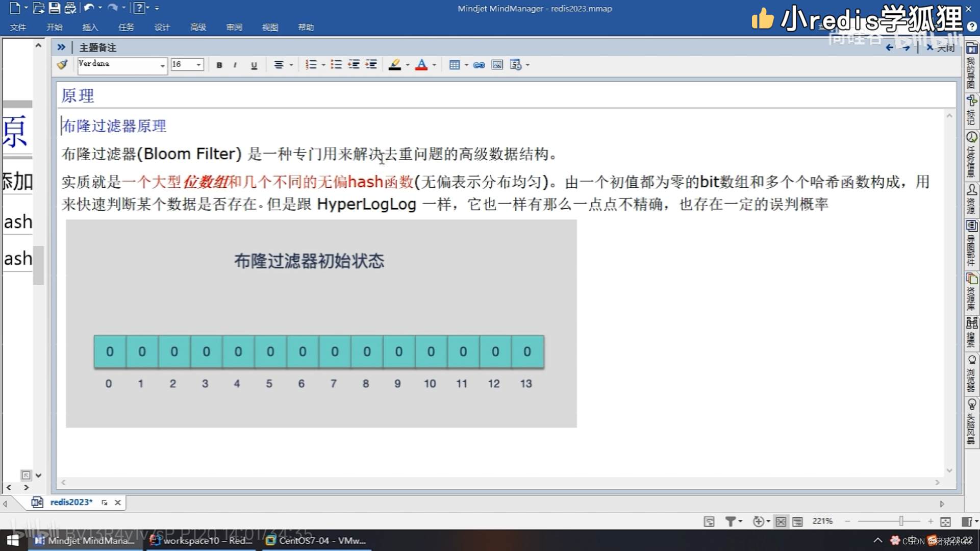Image resolution: width=980 pixels, height=551 pixels.
Task: Show hidden system tray icons
Action: point(877,540)
